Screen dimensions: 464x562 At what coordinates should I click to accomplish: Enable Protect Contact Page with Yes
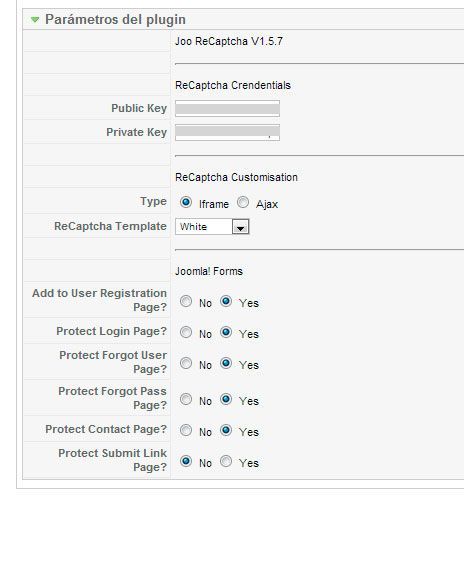point(226,430)
